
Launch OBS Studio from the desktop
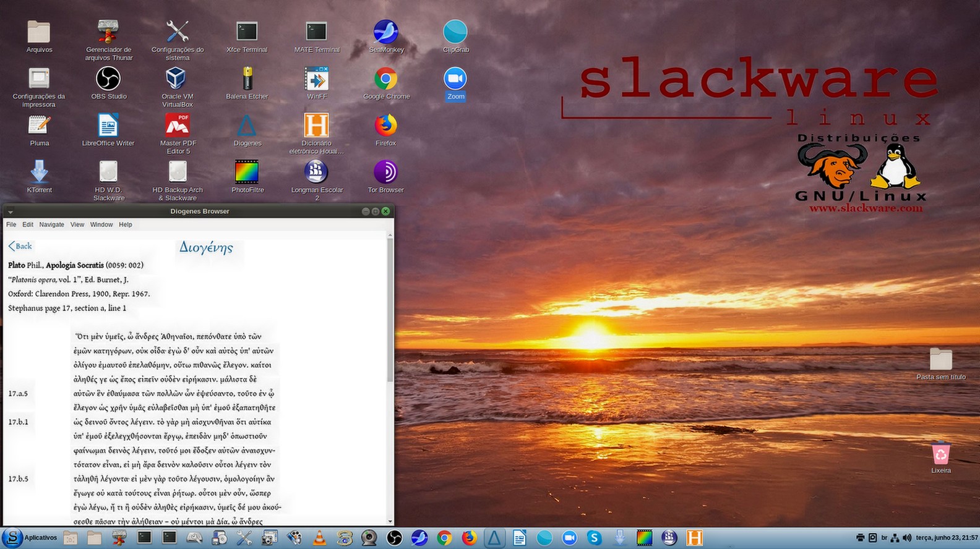pos(108,79)
